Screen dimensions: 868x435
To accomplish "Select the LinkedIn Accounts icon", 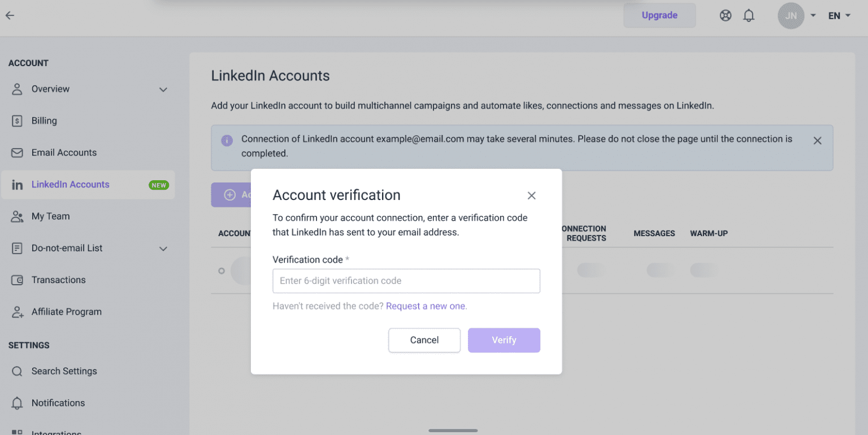I will click(x=17, y=184).
